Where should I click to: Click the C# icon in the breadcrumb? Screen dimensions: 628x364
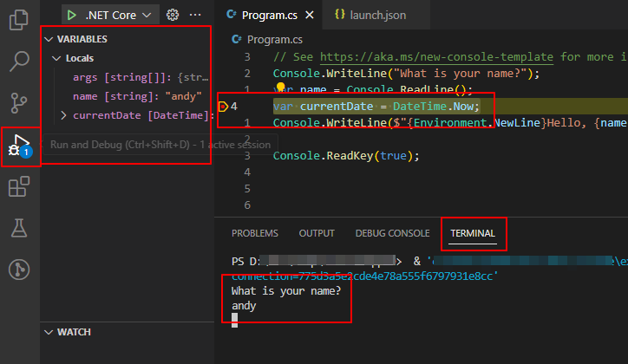coord(237,39)
